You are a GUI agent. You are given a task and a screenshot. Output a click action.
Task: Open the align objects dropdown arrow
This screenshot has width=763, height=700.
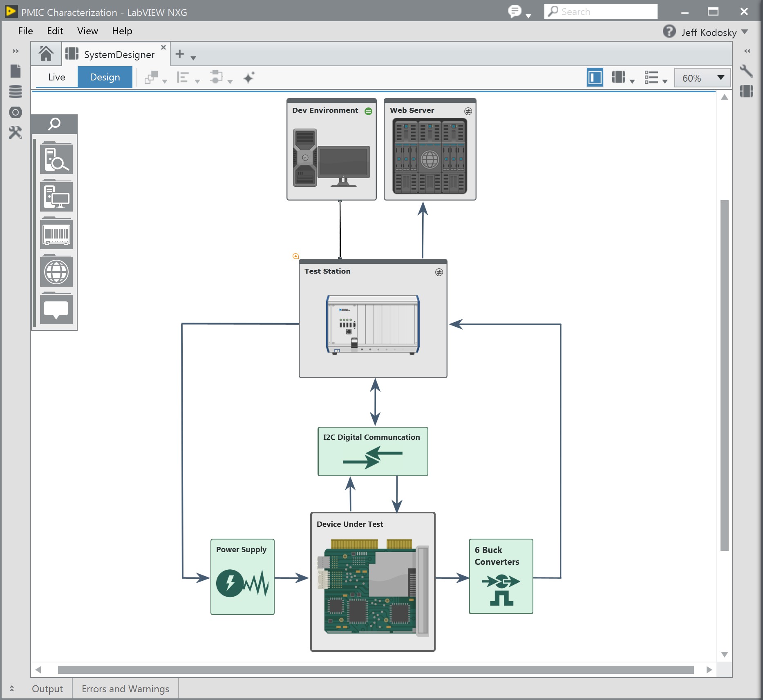point(197,81)
